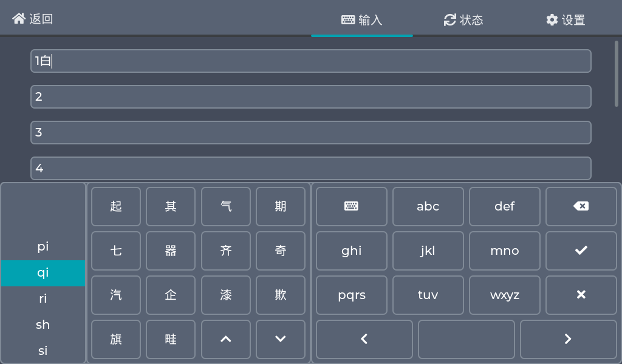Tap the blank space bar key
Viewport: 622px width, 364px height.
click(466, 340)
